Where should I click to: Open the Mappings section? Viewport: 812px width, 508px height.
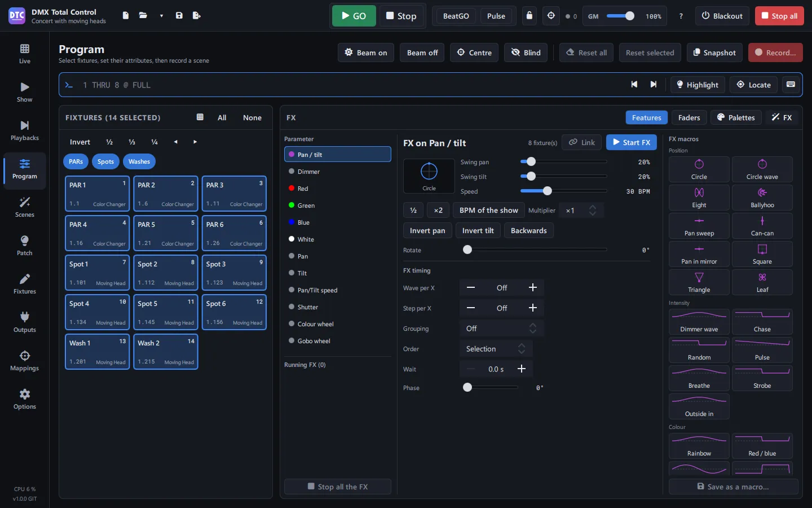pos(25,361)
